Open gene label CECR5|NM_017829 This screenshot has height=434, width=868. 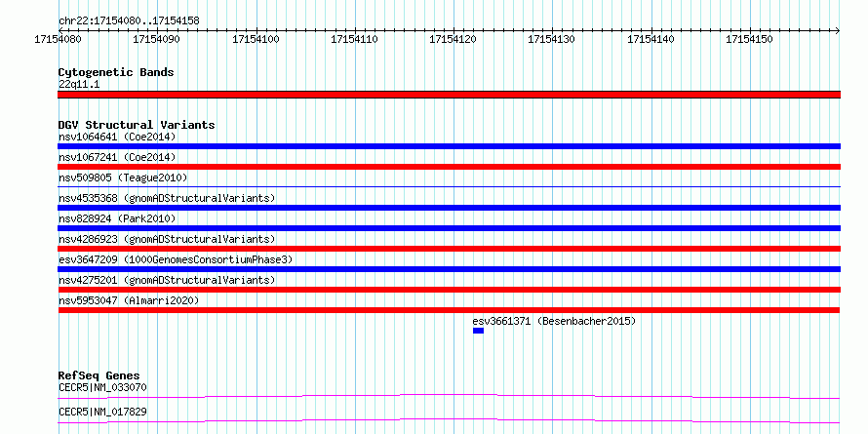pos(102,413)
